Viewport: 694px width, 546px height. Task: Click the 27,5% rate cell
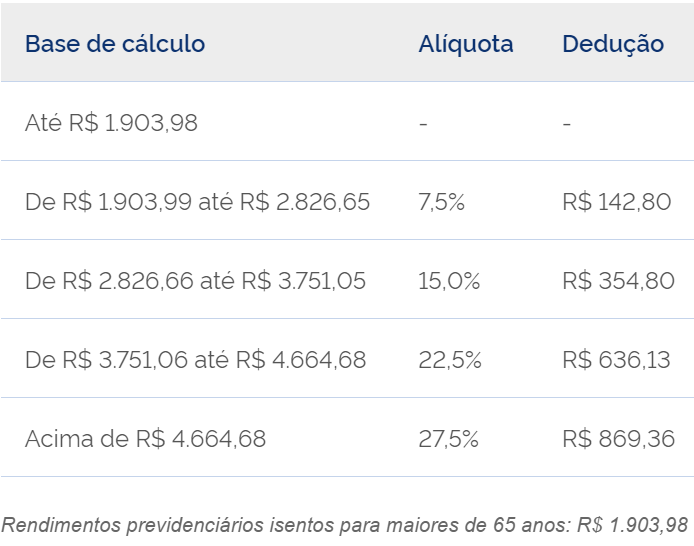(449, 439)
